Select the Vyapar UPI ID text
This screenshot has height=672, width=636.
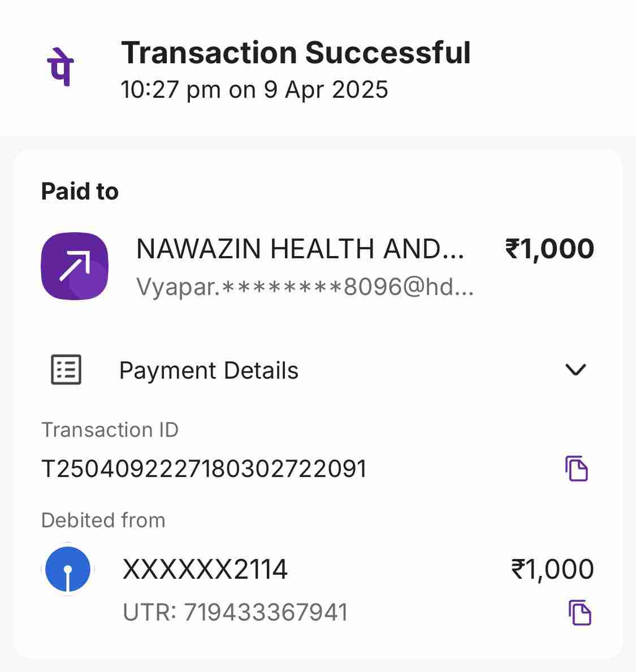click(x=305, y=288)
